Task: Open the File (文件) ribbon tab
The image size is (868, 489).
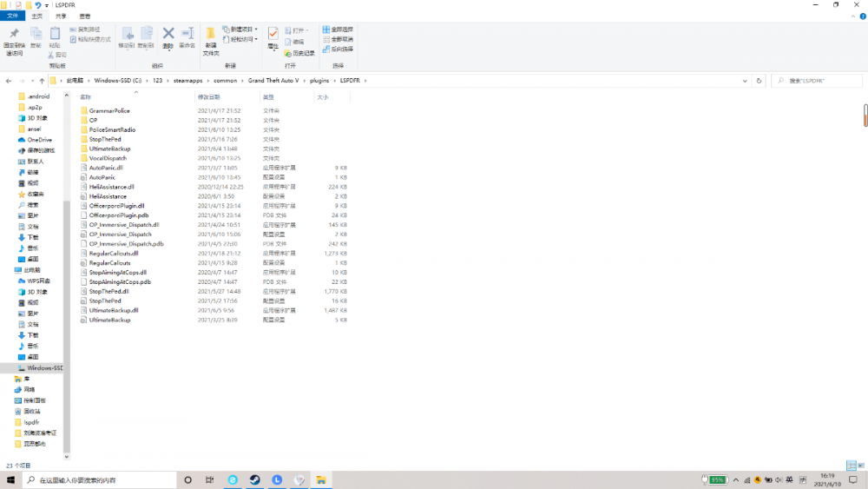Action: click(12, 16)
